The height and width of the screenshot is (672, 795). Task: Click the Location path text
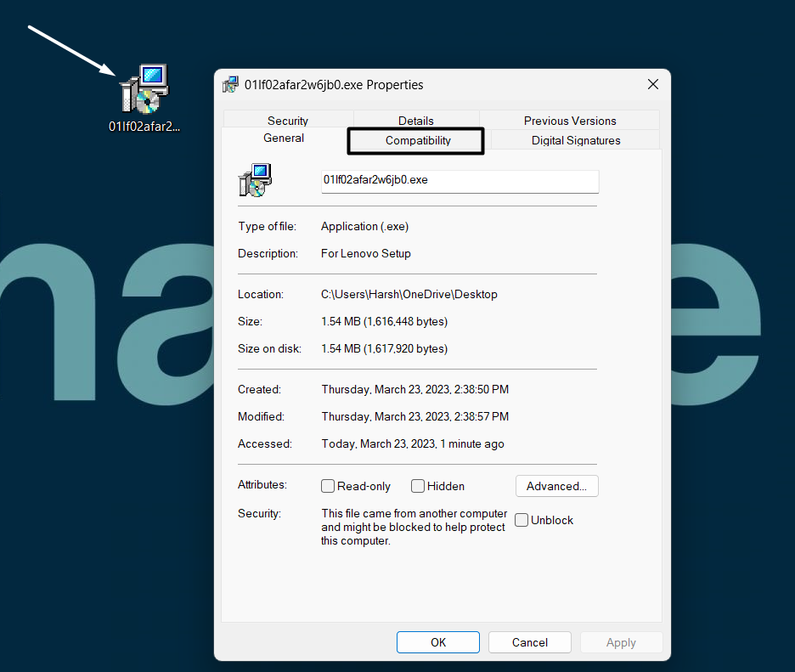coord(409,294)
